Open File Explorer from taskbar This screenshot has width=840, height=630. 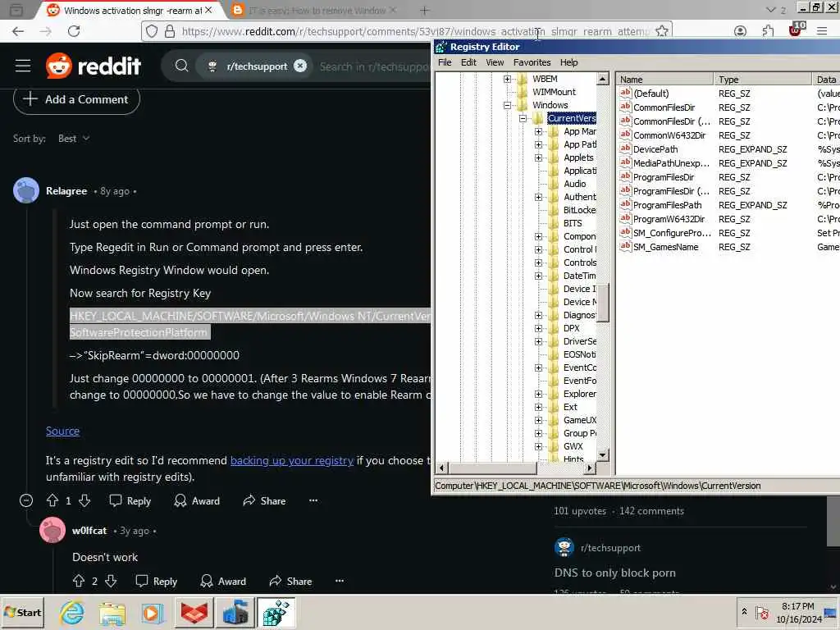coord(112,612)
